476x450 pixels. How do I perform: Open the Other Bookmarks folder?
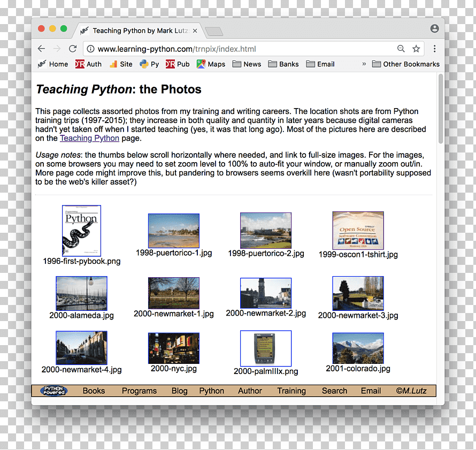click(x=406, y=64)
